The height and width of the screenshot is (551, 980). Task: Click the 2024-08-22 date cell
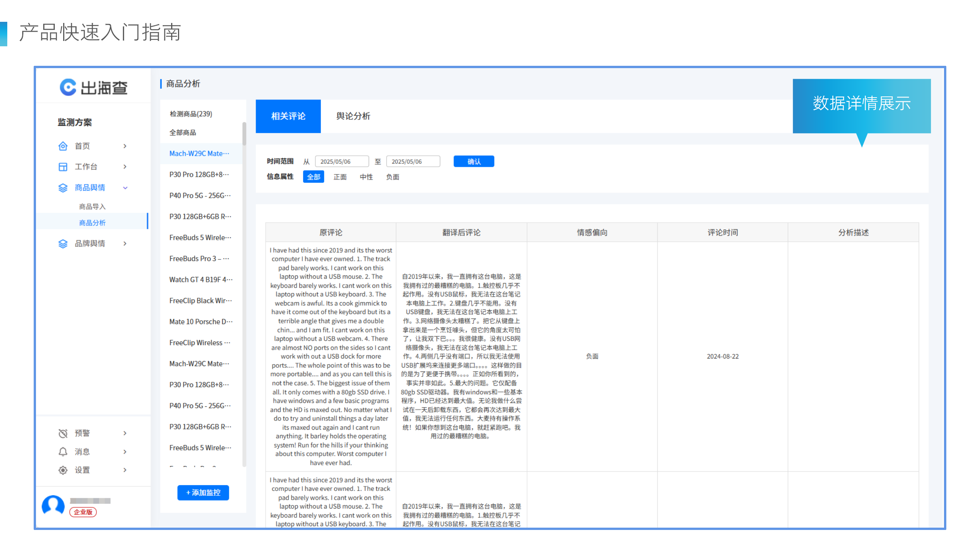pos(723,356)
